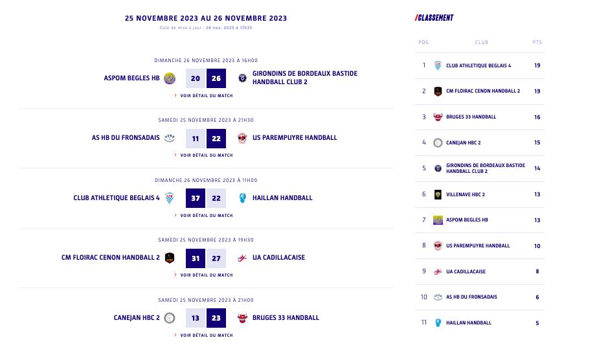
Task: Click the 37 score box for Beglais
Action: click(x=196, y=198)
